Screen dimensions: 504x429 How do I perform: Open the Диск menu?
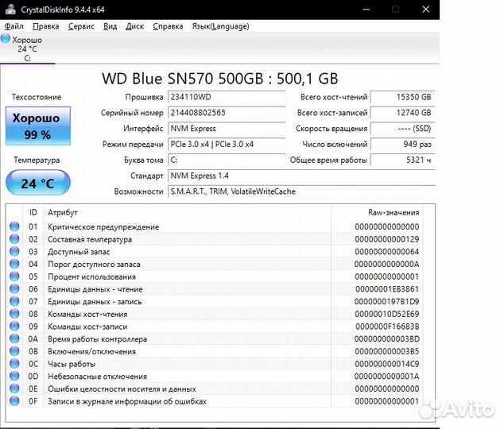(x=134, y=26)
